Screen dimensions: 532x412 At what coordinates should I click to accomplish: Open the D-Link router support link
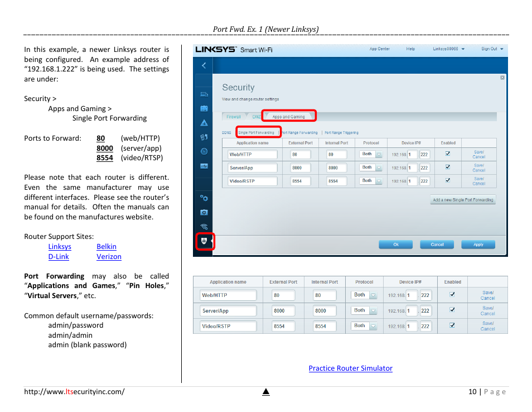[x=59, y=257]
